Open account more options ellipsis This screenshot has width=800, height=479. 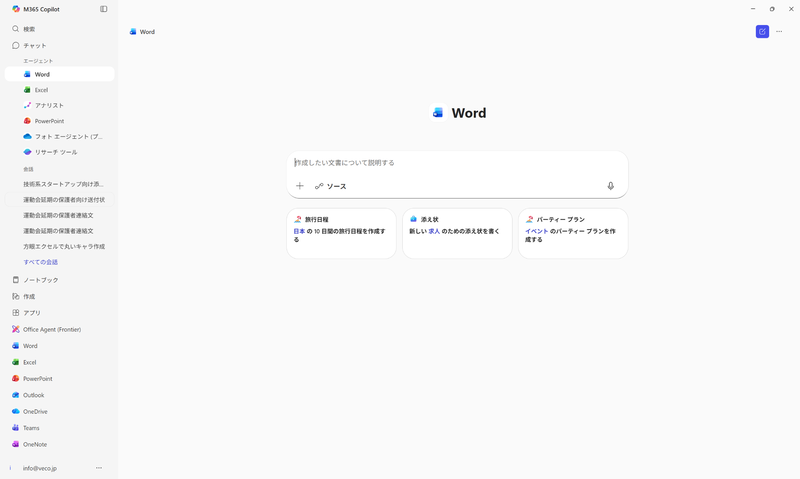coord(99,468)
